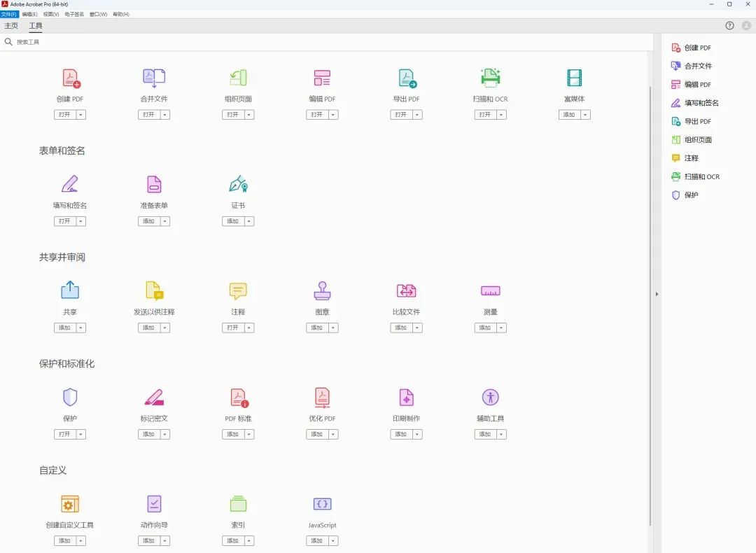The width and height of the screenshot is (756, 553).
Task: Open the dropdown arrow under 富媒体
Action: point(585,115)
